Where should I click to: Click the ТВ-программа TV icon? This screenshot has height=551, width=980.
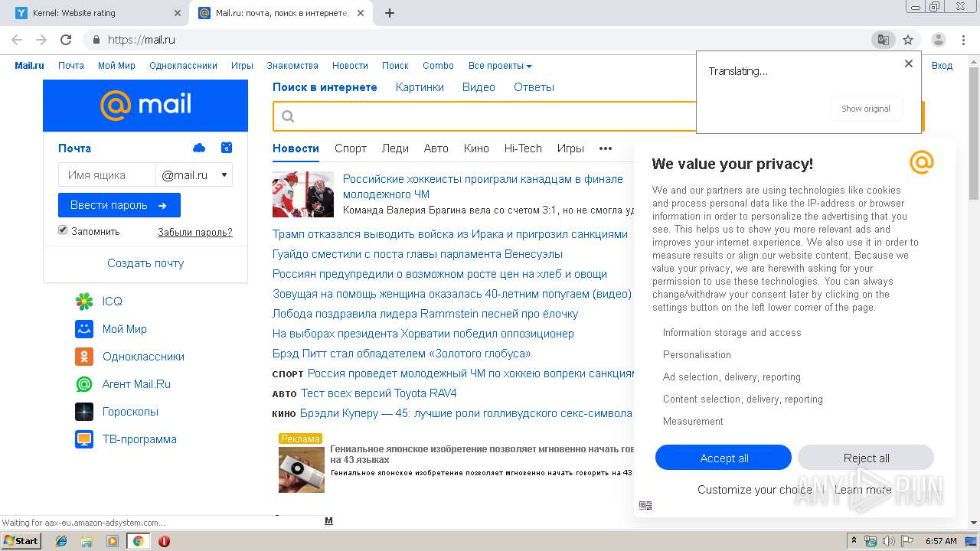point(84,439)
